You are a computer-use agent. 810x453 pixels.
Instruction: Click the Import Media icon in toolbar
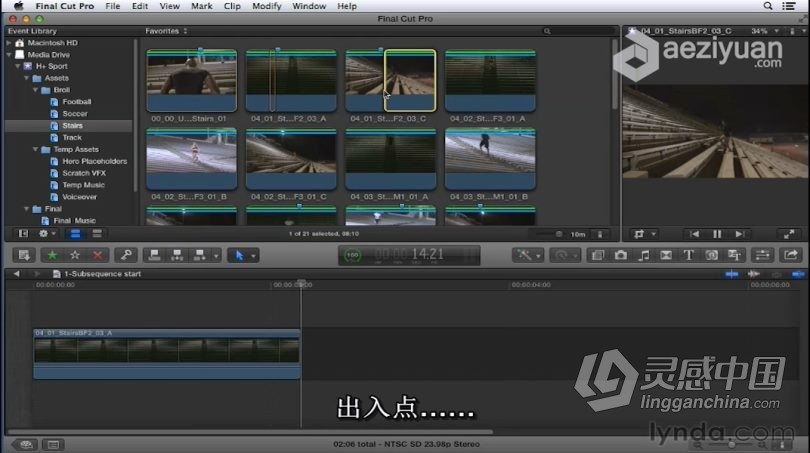(x=24, y=255)
